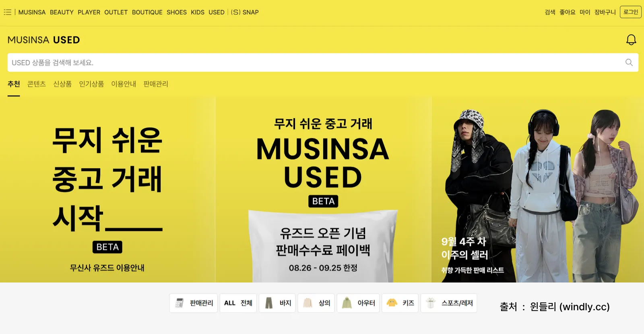This screenshot has width=644, height=334.
Task: Open KIDS in top navigation
Action: pos(198,12)
